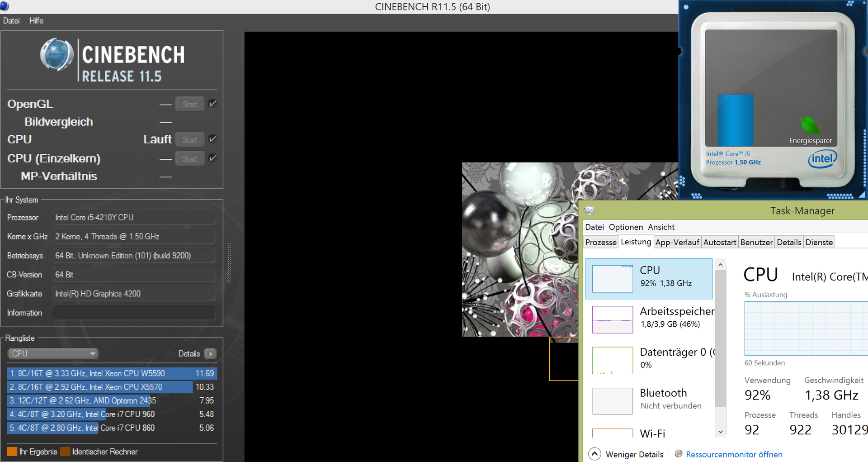Switch to the App-Verlauf tab
Image resolution: width=868 pixels, height=462 pixels.
tap(677, 242)
